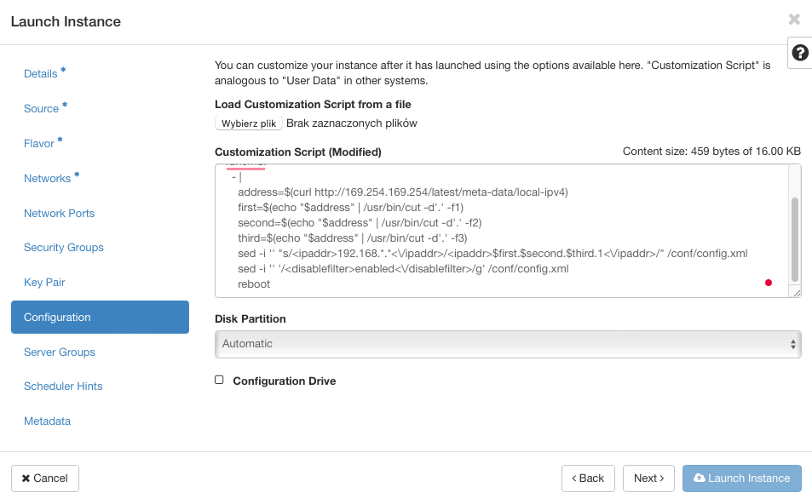Go to the Networks section
This screenshot has height=504, width=812.
[48, 179]
